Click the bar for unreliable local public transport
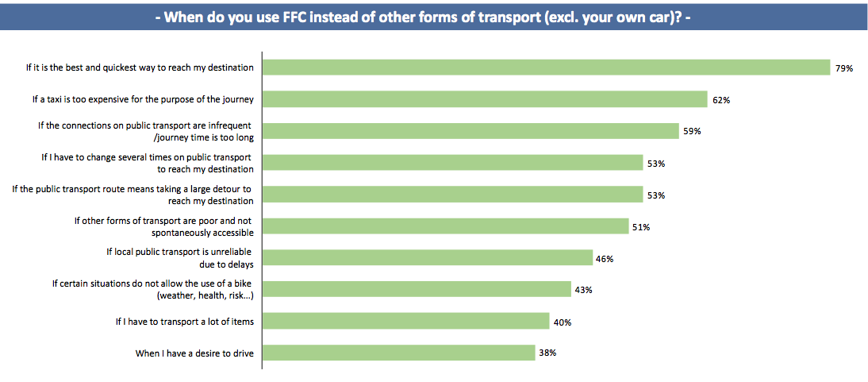Screen dimensions: 868x382 [x=427, y=258]
